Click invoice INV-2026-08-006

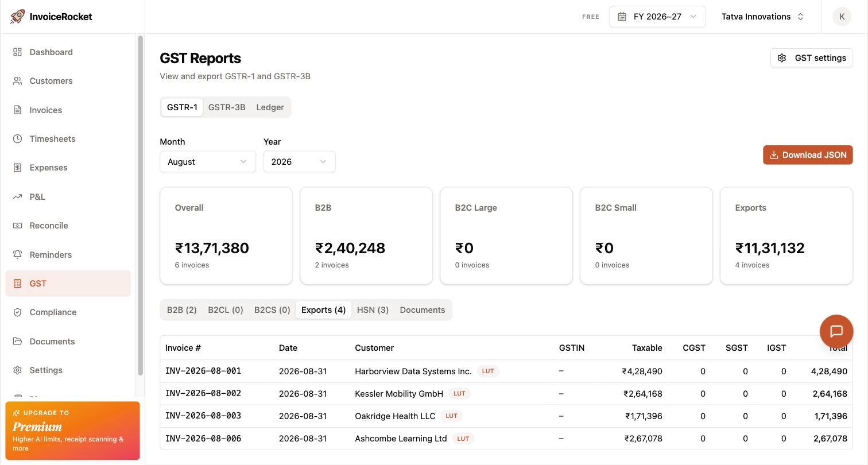pyautogui.click(x=203, y=439)
